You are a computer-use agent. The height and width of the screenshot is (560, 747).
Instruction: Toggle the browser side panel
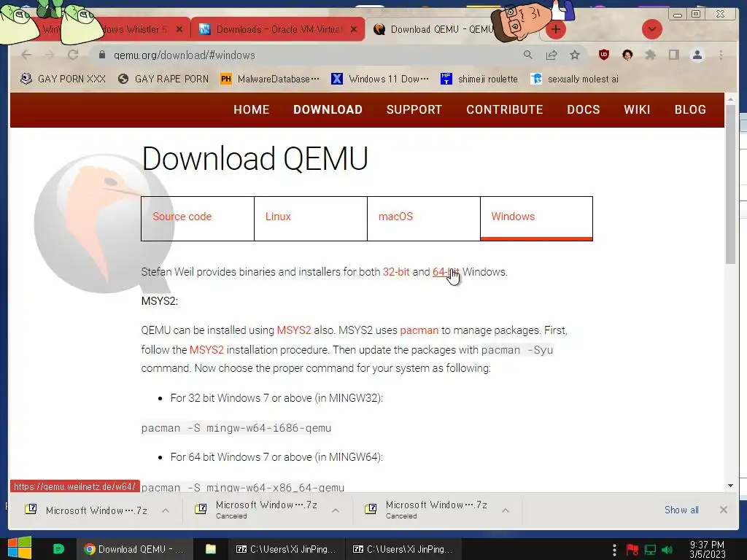coord(673,55)
